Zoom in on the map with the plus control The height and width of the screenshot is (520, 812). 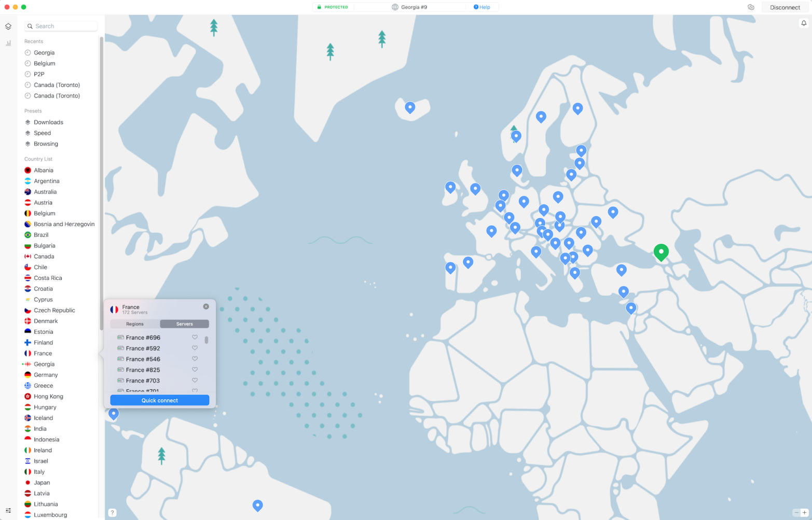click(804, 512)
